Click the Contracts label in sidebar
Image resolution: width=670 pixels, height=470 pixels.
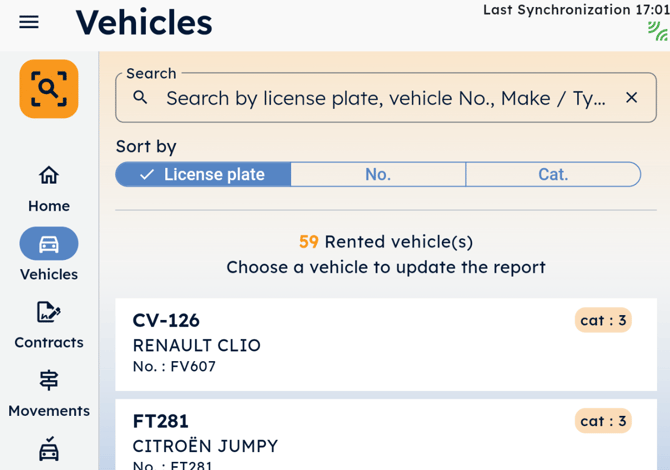tap(48, 342)
